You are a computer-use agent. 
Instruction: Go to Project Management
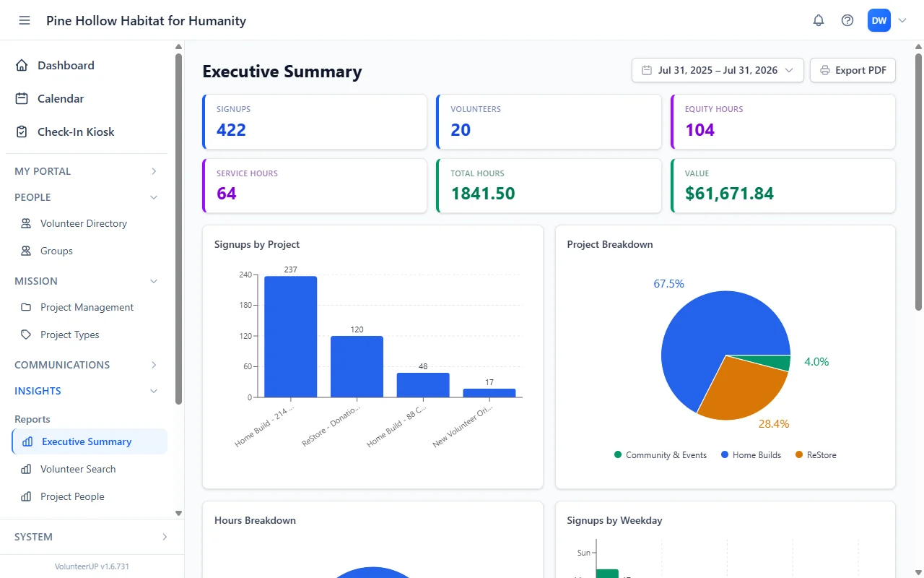[x=90, y=307]
